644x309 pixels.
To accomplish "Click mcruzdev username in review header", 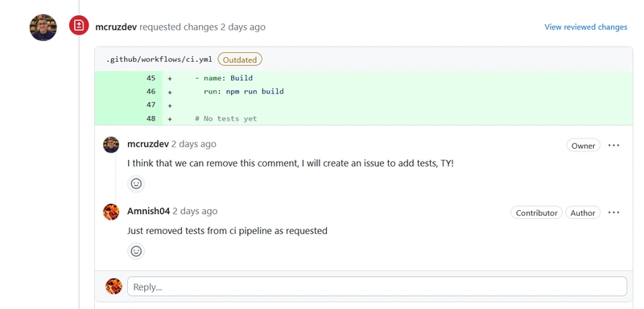I will tap(116, 27).
